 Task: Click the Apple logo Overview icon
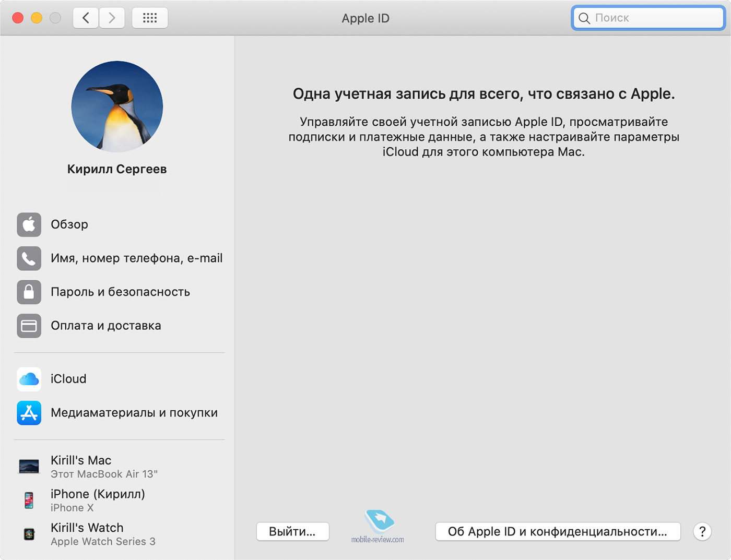coord(29,224)
